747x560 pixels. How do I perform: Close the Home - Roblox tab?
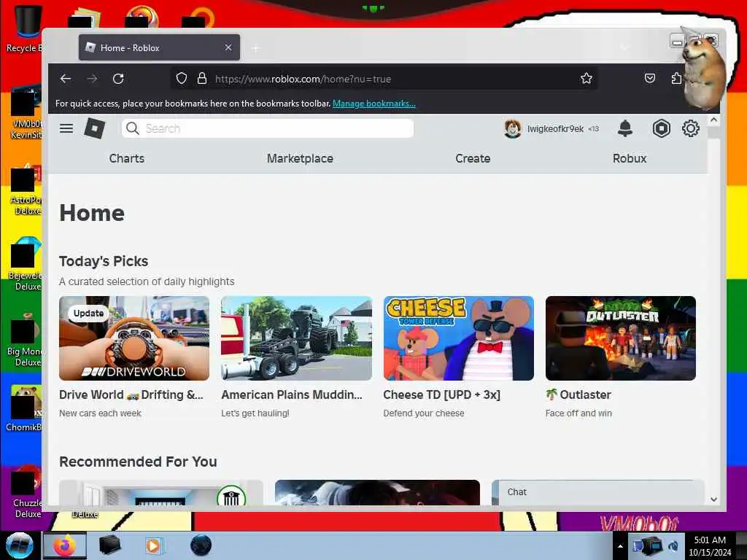228,47
